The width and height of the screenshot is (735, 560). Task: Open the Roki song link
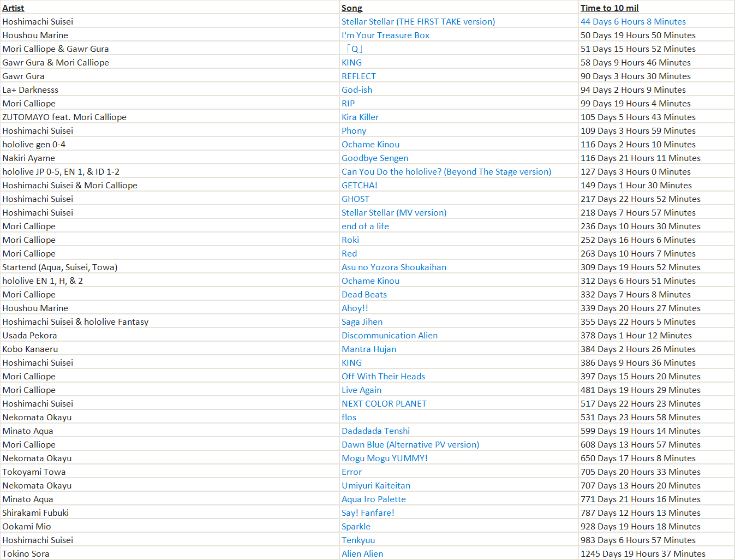pyautogui.click(x=350, y=240)
